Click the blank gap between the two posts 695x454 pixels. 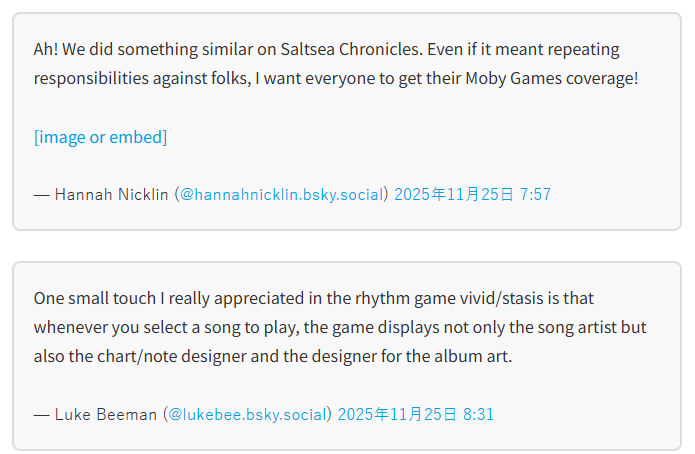[347, 246]
